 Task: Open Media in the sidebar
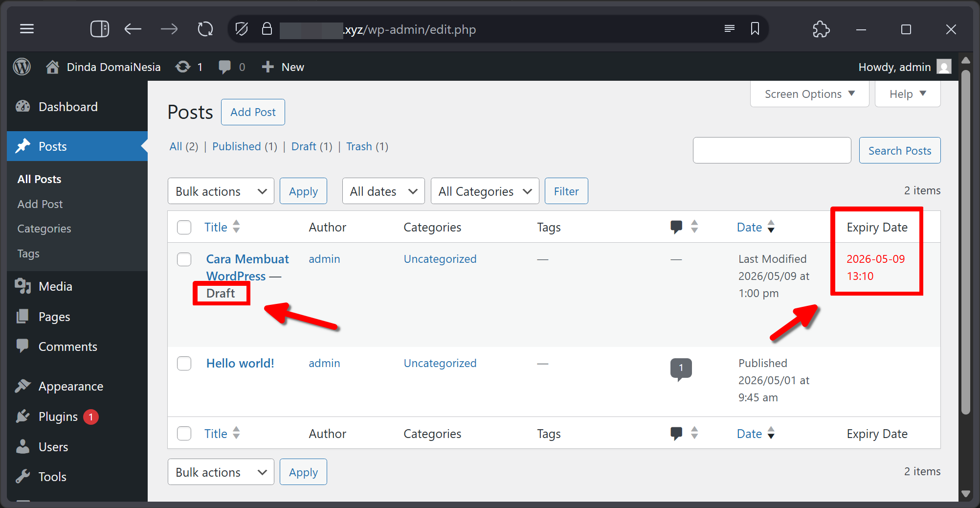pyautogui.click(x=77, y=286)
